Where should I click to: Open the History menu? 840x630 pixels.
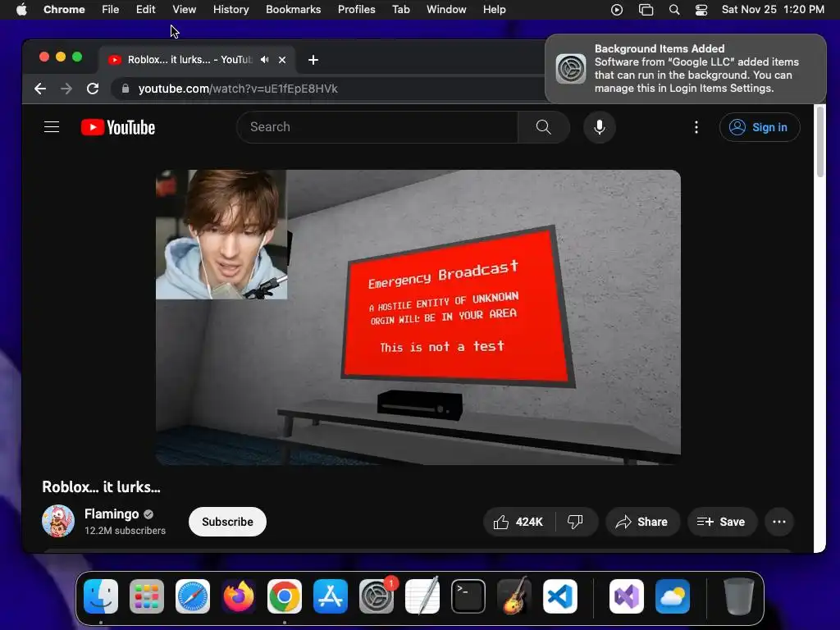pyautogui.click(x=231, y=10)
